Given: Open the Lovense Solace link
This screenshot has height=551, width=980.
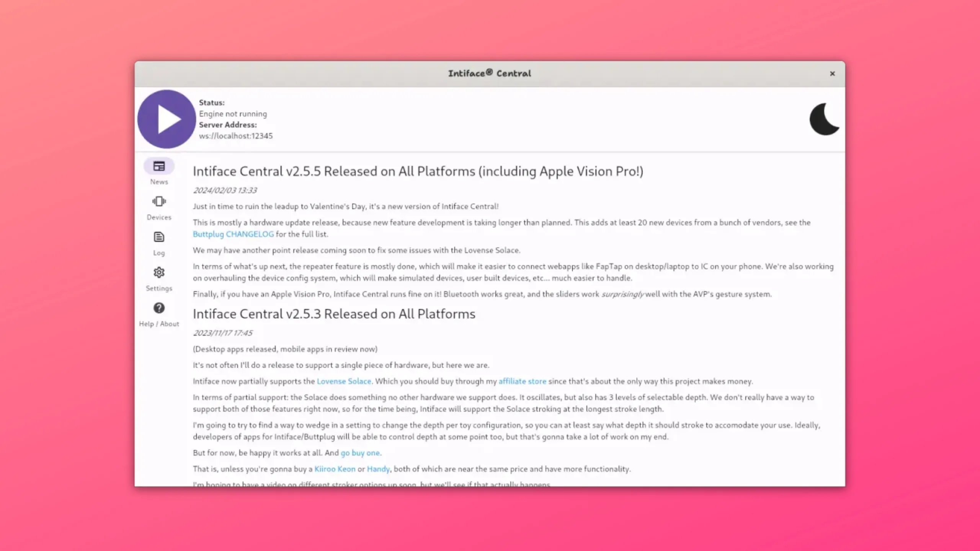Looking at the screenshot, I should click(344, 381).
